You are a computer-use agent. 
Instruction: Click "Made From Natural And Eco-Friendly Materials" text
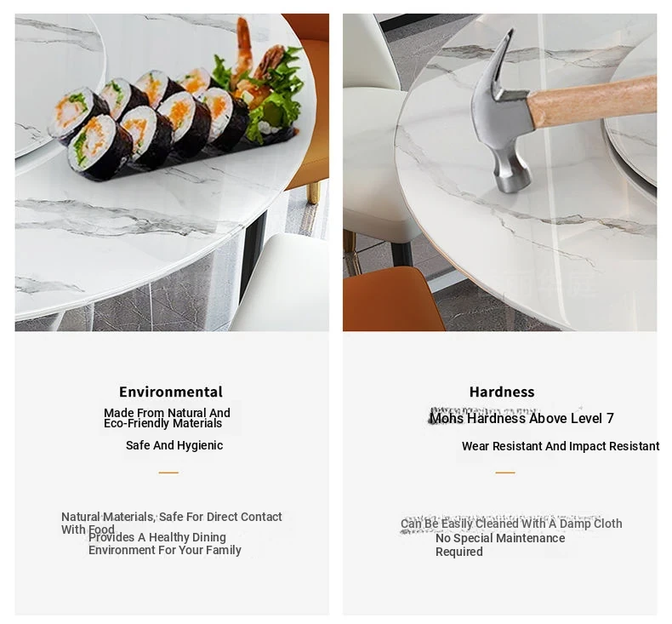click(167, 418)
